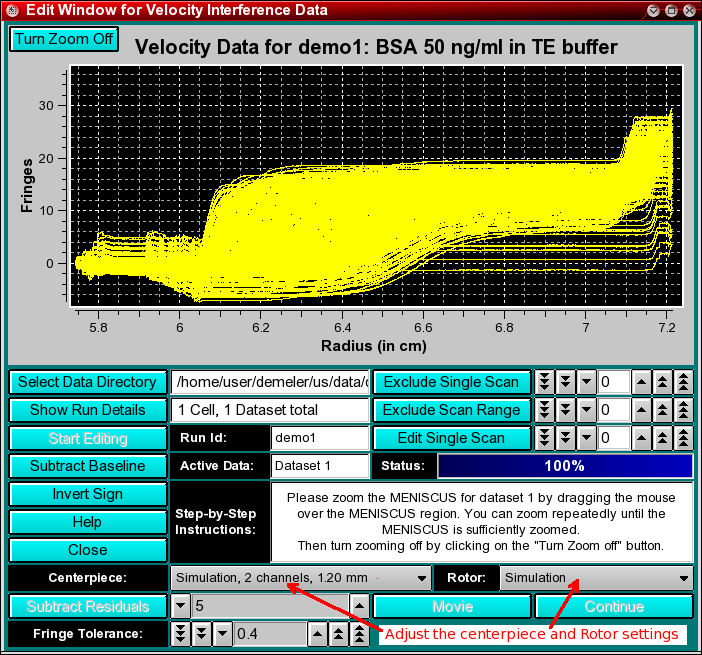
Task: Open the Centerpiece dropdown
Action: click(300, 578)
